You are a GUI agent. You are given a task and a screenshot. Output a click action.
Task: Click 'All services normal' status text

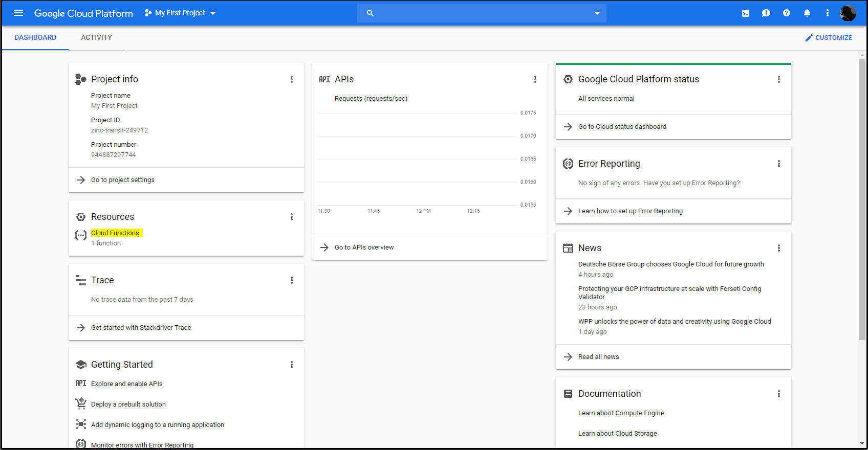(x=606, y=99)
